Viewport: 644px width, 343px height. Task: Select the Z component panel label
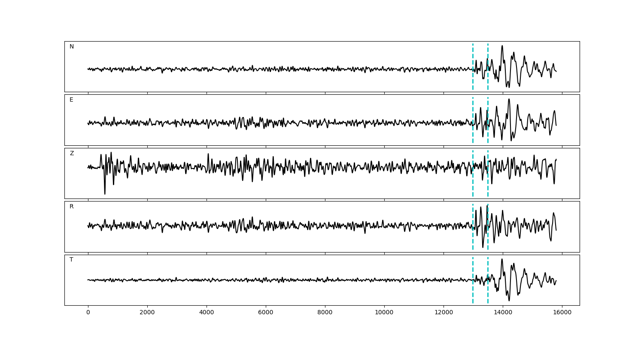pyautogui.click(x=72, y=153)
